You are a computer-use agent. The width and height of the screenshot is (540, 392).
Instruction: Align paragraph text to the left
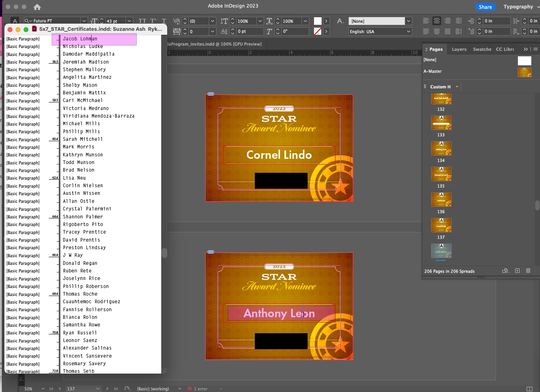tap(426, 21)
